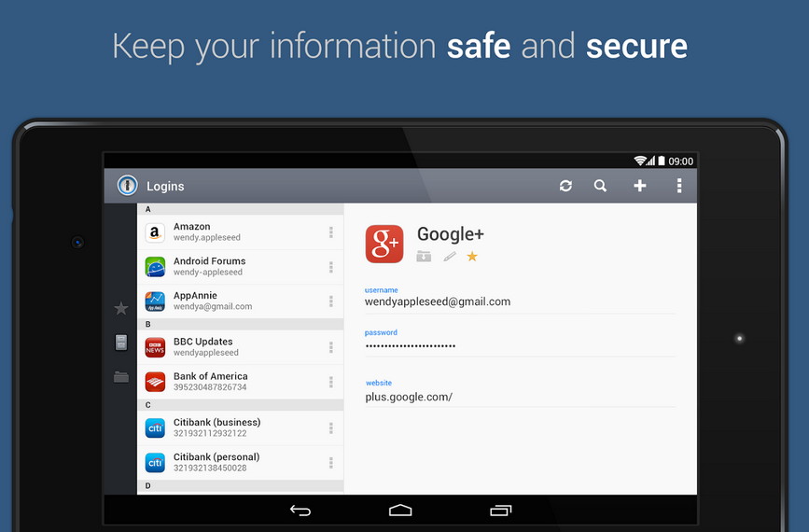This screenshot has width=809, height=532.
Task: Tap the AppAnnie app icon
Action: coord(155,301)
